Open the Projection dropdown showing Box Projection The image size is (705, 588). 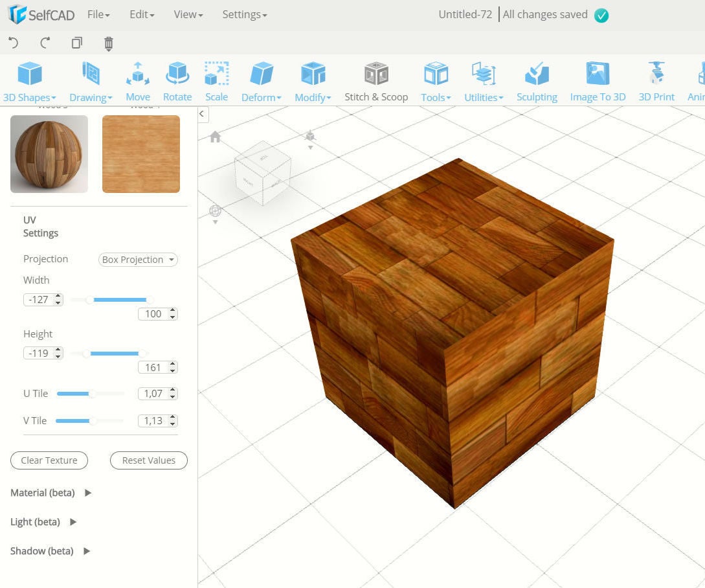137,259
